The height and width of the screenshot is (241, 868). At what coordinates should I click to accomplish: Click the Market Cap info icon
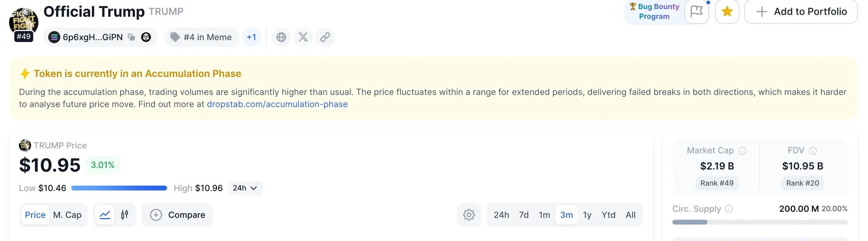pos(742,151)
